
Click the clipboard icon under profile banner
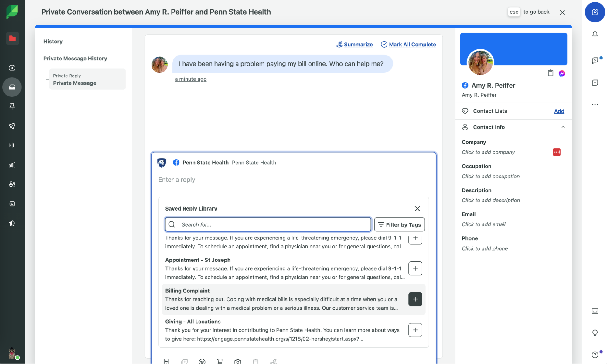[550, 73]
